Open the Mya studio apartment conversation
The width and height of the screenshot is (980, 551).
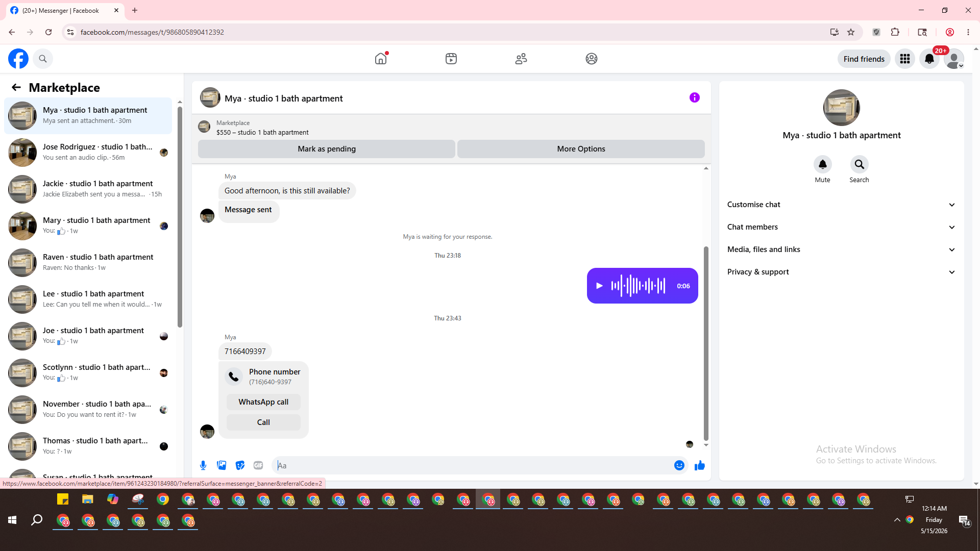88,116
